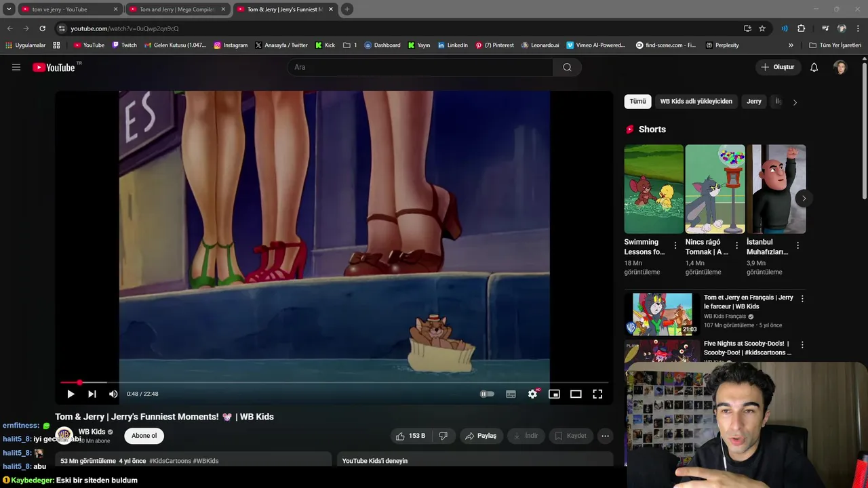Viewport: 868px width, 488px height.
Task: Open the account avatar menu
Action: (x=840, y=67)
